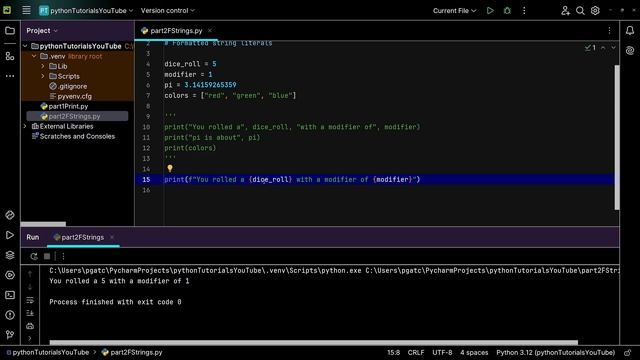
Task: Click the project tree horizontal scrollbar
Action: [43, 224]
